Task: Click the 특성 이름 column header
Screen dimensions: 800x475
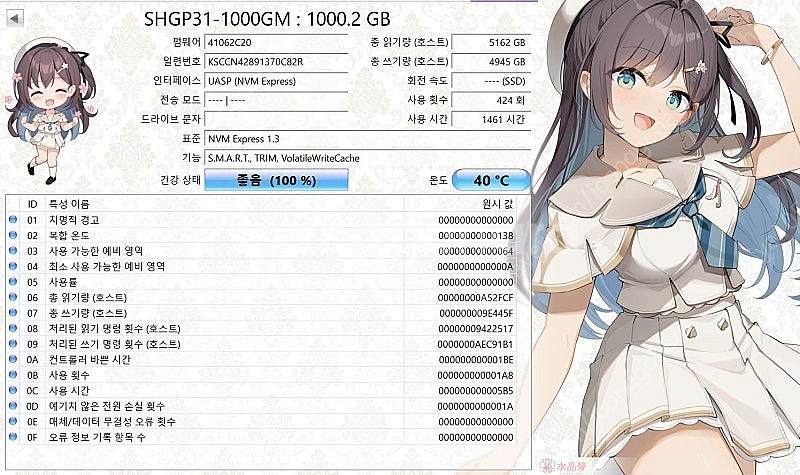Action: (x=224, y=204)
